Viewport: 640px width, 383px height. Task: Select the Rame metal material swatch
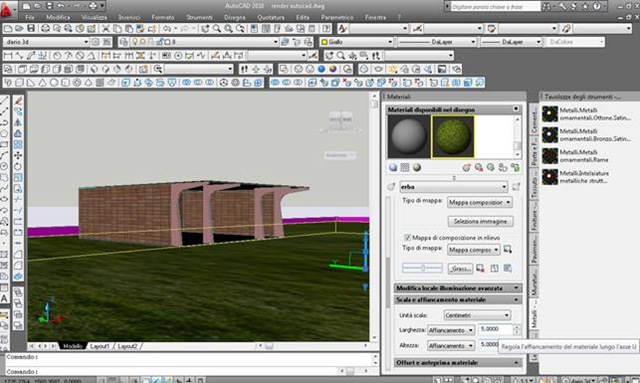click(550, 156)
